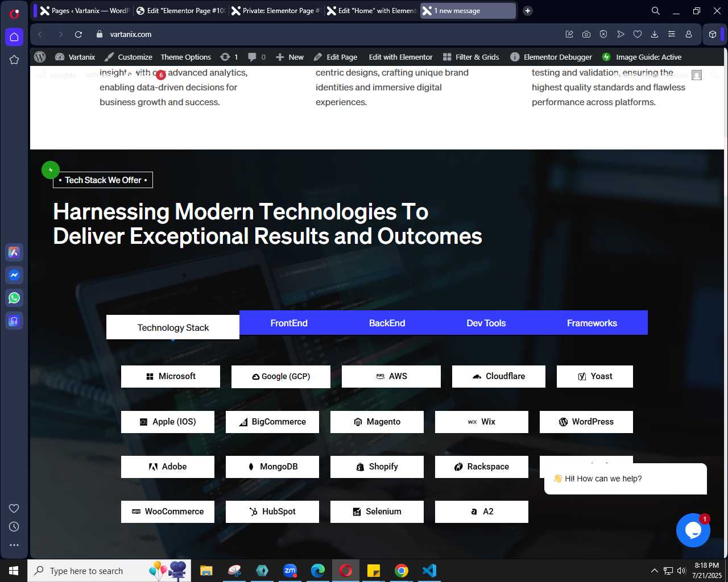Click the WordPress tech button
Viewport: 728px width, 582px height.
point(586,422)
